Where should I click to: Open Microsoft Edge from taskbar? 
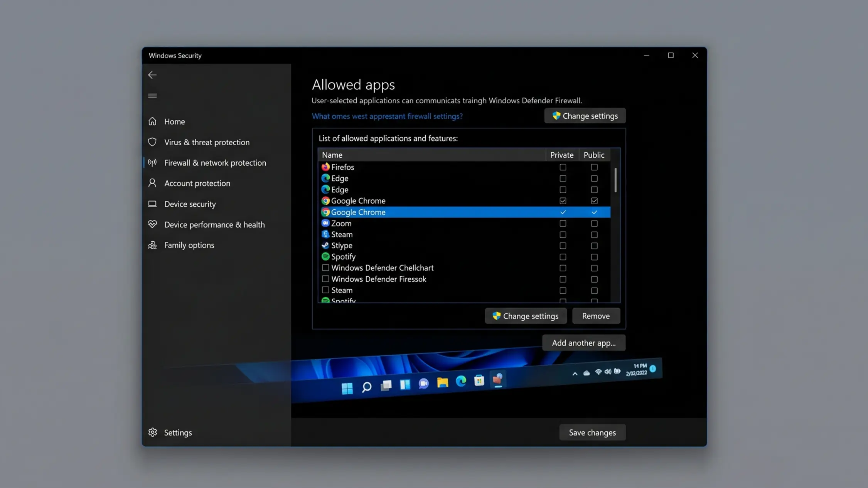pos(461,381)
